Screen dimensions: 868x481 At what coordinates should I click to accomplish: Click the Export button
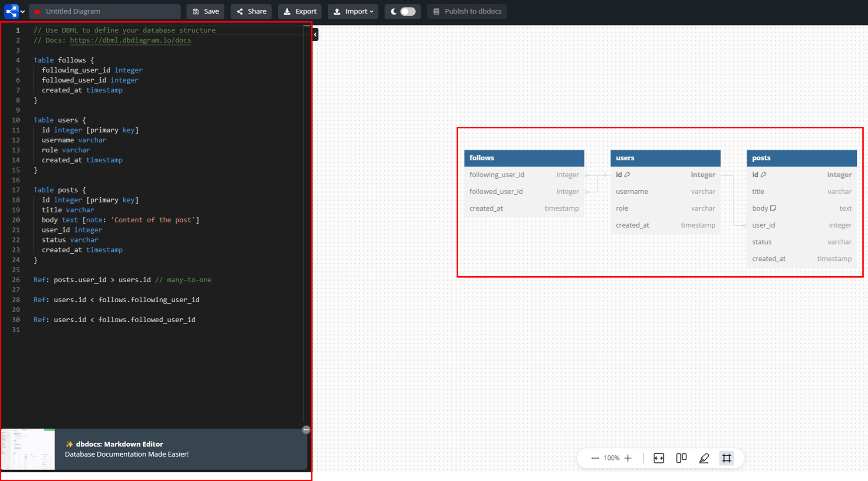tap(300, 11)
